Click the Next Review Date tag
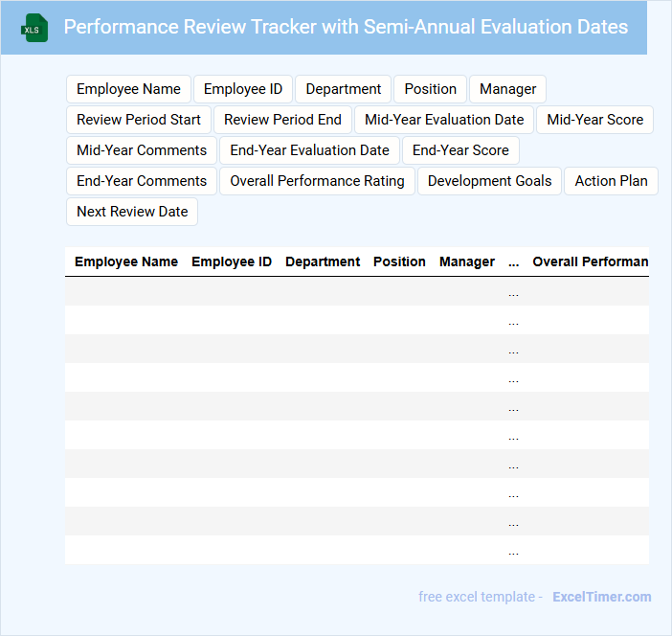The image size is (672, 636). tap(132, 212)
